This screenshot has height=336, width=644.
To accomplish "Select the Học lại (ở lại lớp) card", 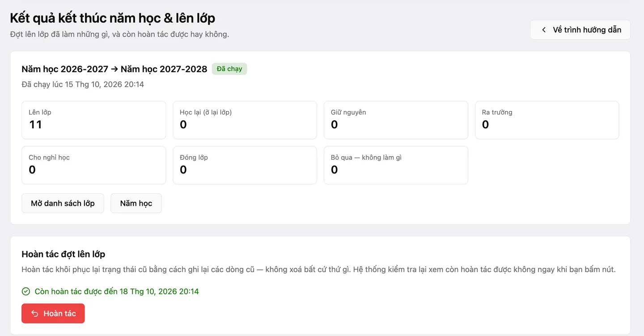I will click(x=245, y=120).
